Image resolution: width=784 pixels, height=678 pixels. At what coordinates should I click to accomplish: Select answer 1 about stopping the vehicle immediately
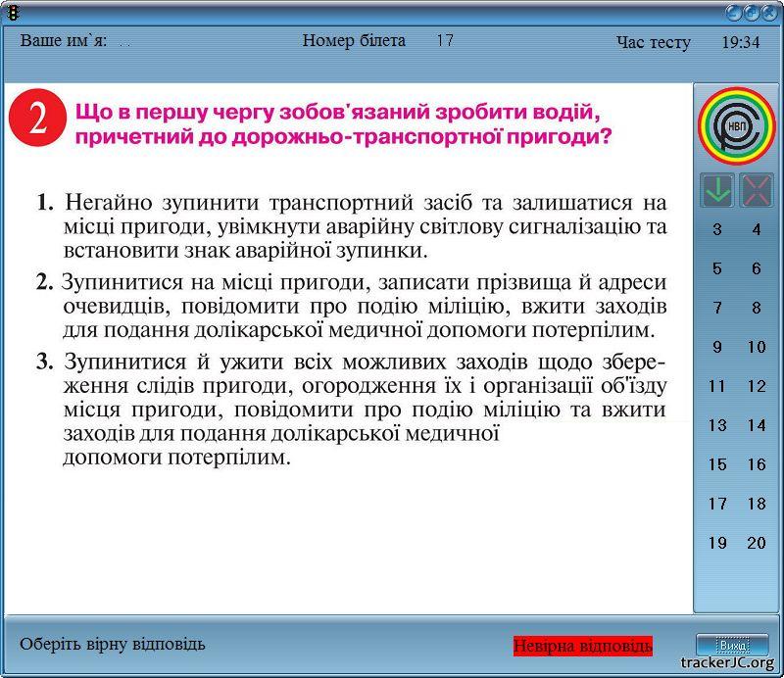click(351, 226)
